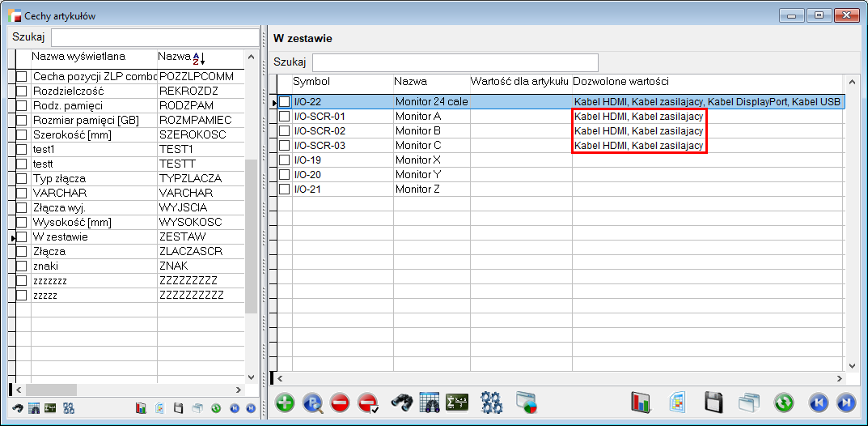Open the blue P magnifier preview icon
The height and width of the screenshot is (426, 868).
tap(312, 403)
